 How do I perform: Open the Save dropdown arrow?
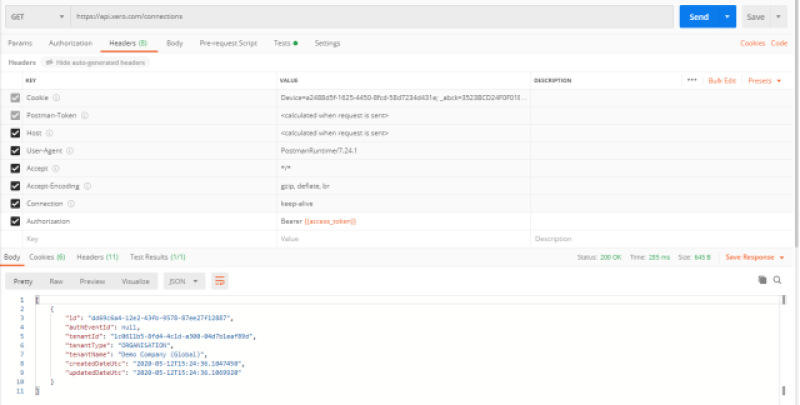[x=779, y=17]
